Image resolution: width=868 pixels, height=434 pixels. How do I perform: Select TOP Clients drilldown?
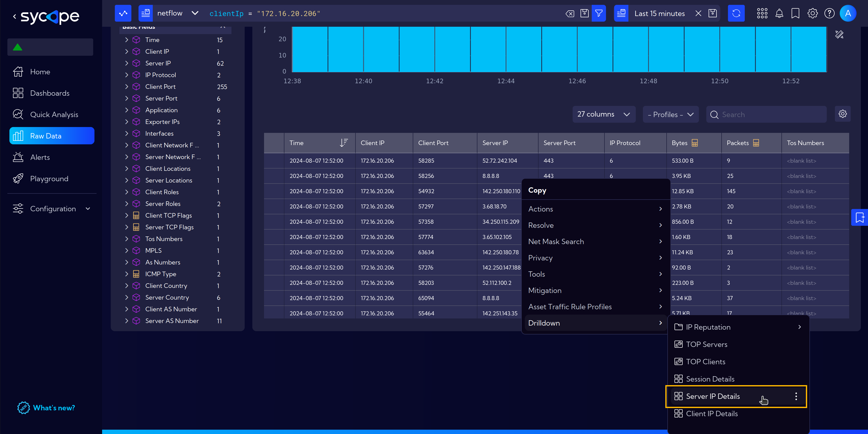[738, 361]
